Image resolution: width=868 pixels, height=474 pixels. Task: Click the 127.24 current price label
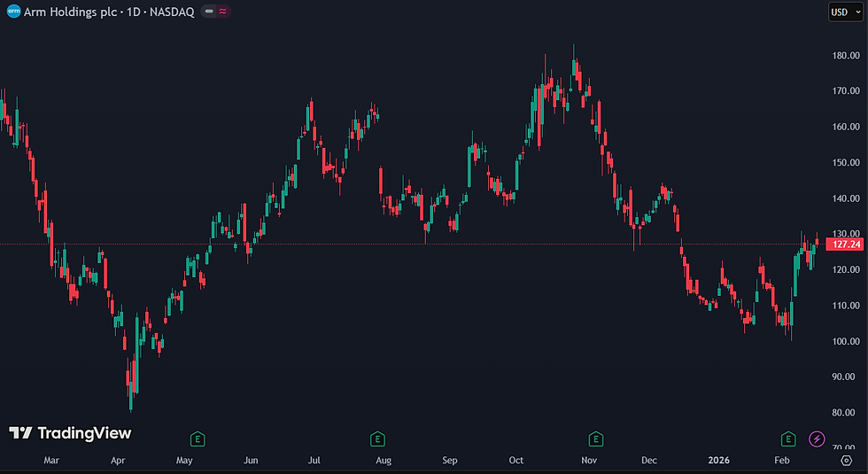845,245
